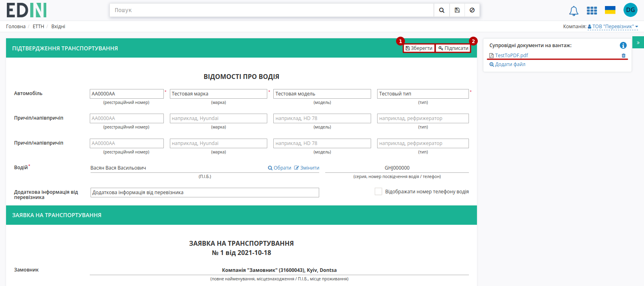Click the Тестовая марка field
The height and width of the screenshot is (286, 644).
coord(219,94)
